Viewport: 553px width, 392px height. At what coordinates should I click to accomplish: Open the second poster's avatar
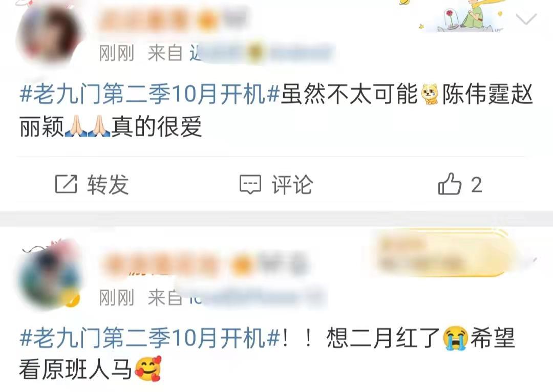pyautogui.click(x=49, y=277)
